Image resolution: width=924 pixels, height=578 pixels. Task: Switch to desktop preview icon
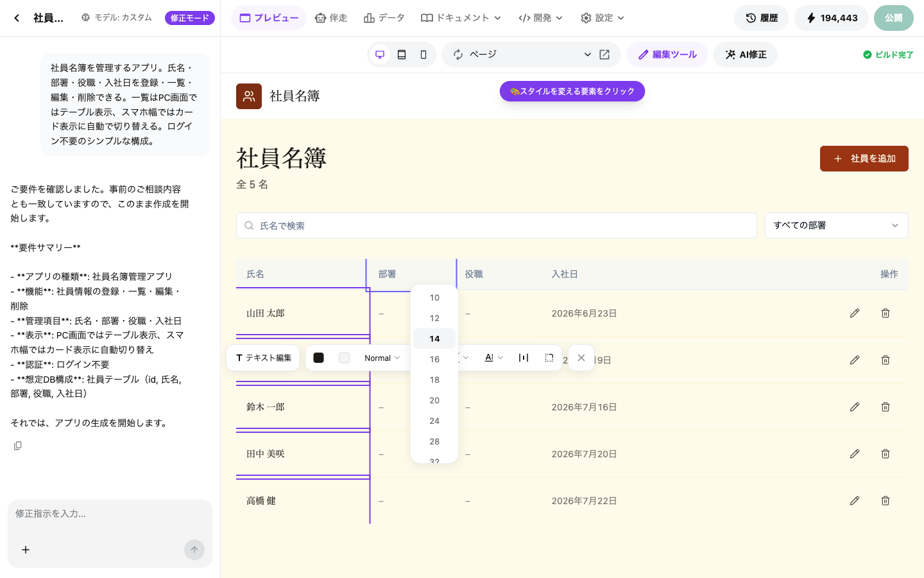[x=380, y=55]
